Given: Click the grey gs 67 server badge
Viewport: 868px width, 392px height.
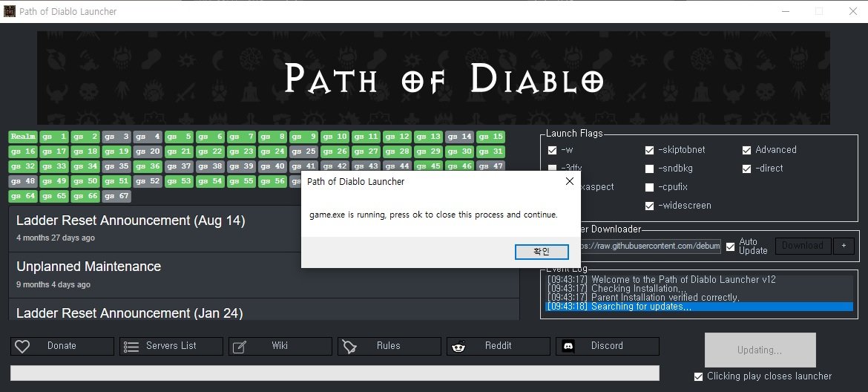Looking at the screenshot, I should 116,197.
